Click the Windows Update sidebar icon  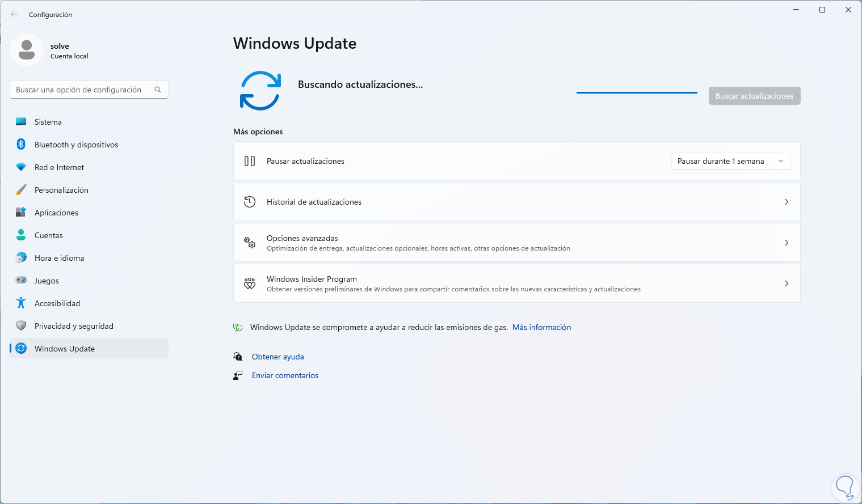point(21,349)
